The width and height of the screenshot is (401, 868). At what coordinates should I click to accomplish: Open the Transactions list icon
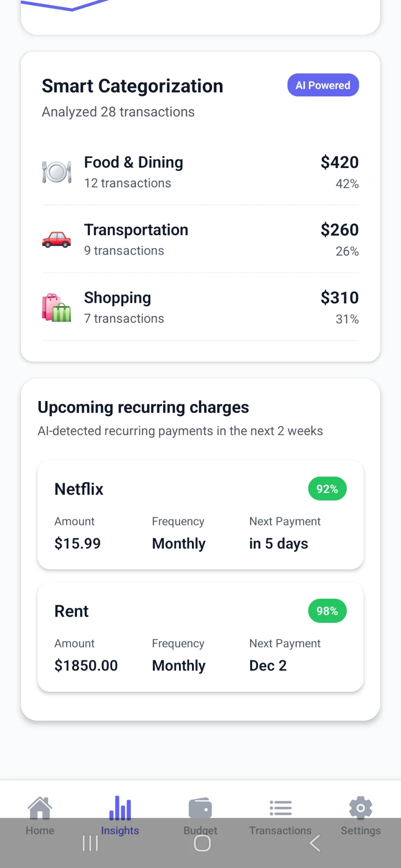point(280,808)
